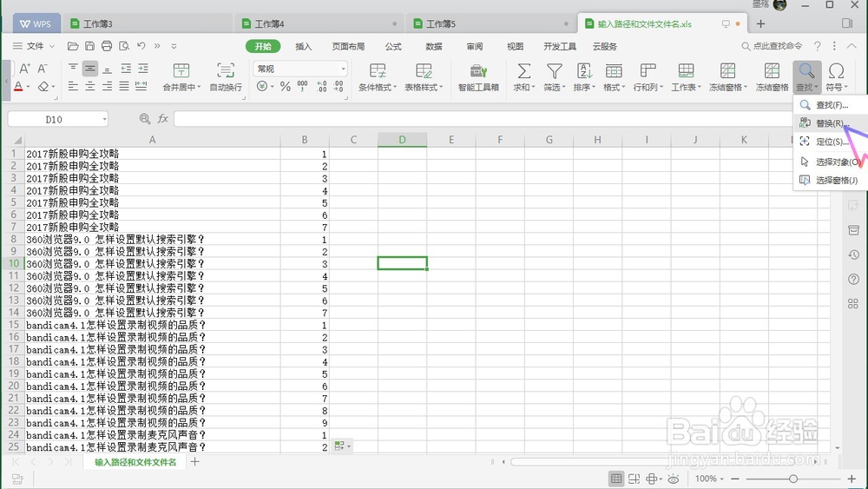Choose 定位(S) from the find menu
The height and width of the screenshot is (489, 868).
click(831, 142)
